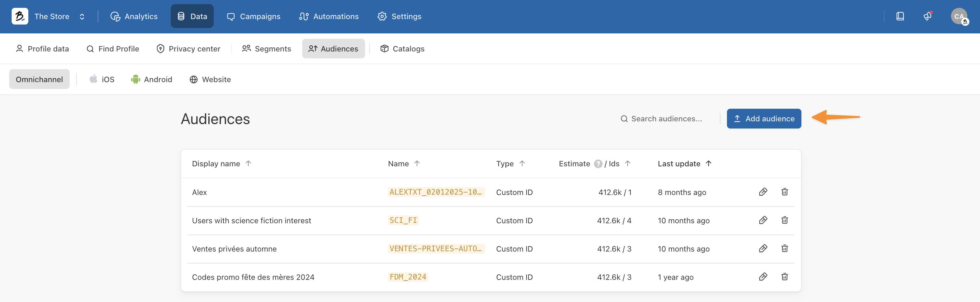Focus the Search audiences field
Viewport: 980px width, 302px height.
[x=667, y=119]
